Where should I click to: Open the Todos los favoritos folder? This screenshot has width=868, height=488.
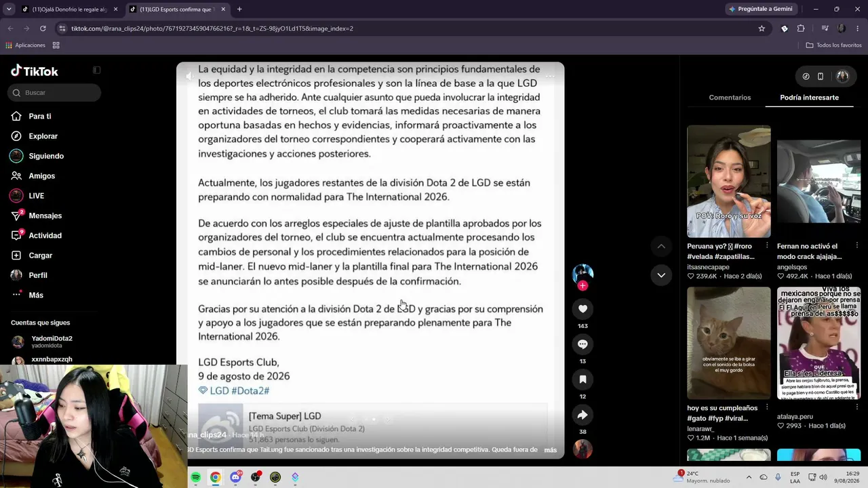point(833,45)
